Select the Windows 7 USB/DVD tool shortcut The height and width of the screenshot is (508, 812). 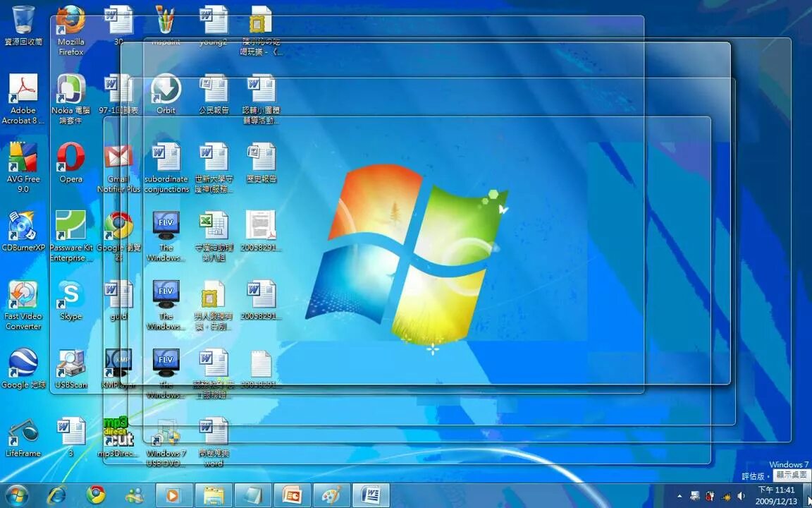[166, 442]
